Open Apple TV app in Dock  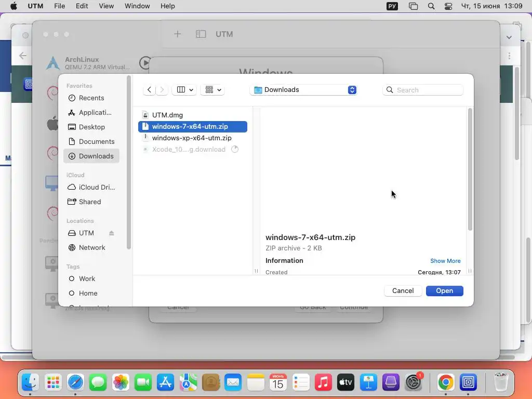point(345,382)
